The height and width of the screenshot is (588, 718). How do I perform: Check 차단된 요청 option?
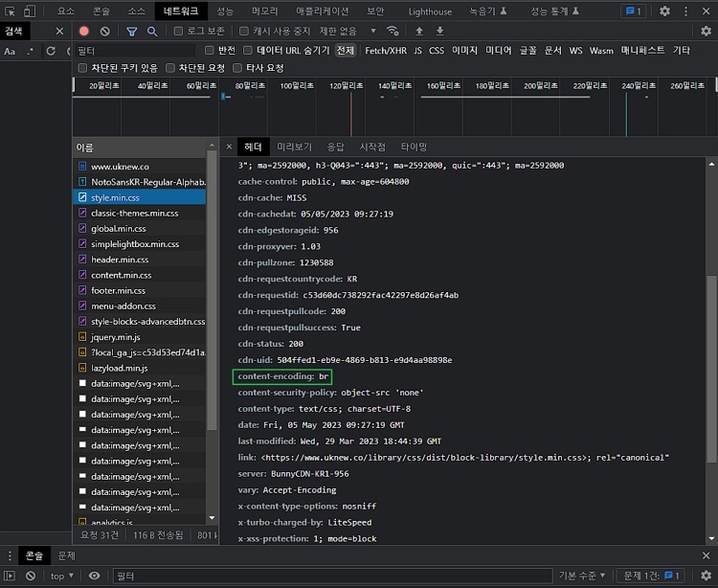(170, 68)
